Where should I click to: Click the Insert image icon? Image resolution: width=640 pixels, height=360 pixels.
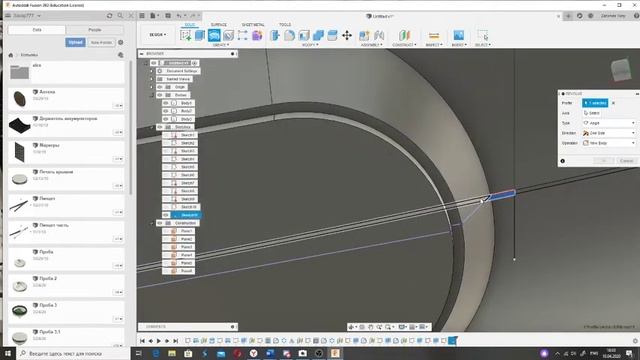point(459,36)
